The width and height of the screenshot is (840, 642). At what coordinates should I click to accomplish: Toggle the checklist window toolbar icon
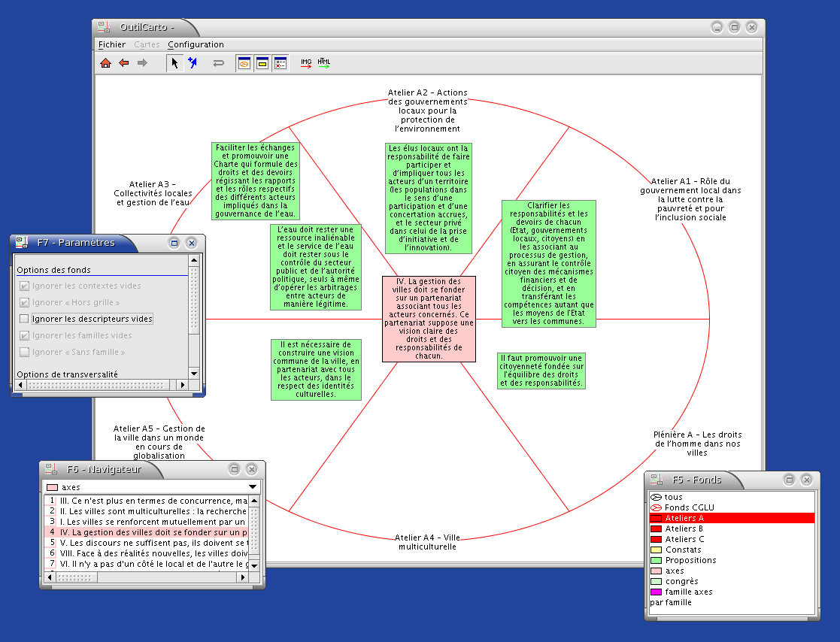[x=280, y=63]
